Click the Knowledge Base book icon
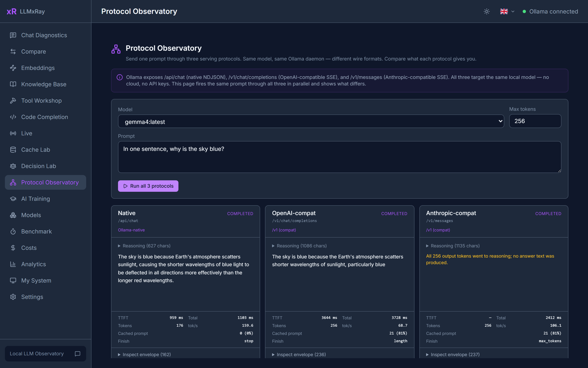Image resolution: width=588 pixels, height=368 pixels. click(13, 84)
